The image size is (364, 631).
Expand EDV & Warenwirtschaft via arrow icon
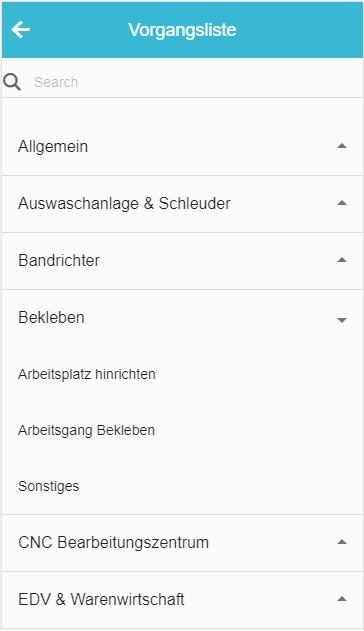342,599
